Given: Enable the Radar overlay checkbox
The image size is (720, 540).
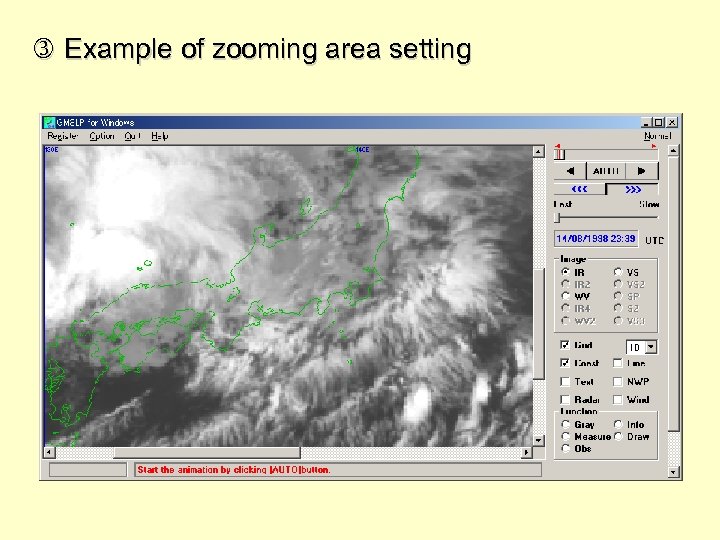Looking at the screenshot, I should 565,400.
